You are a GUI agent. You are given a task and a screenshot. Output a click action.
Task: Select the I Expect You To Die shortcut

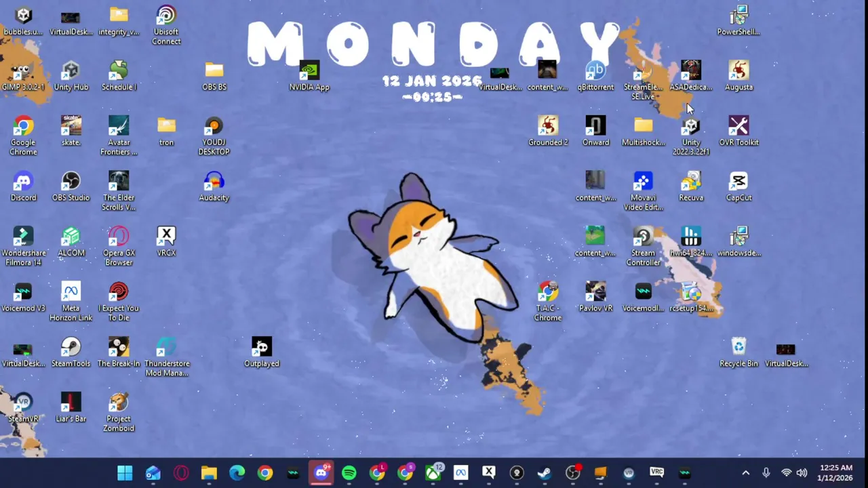tap(119, 302)
